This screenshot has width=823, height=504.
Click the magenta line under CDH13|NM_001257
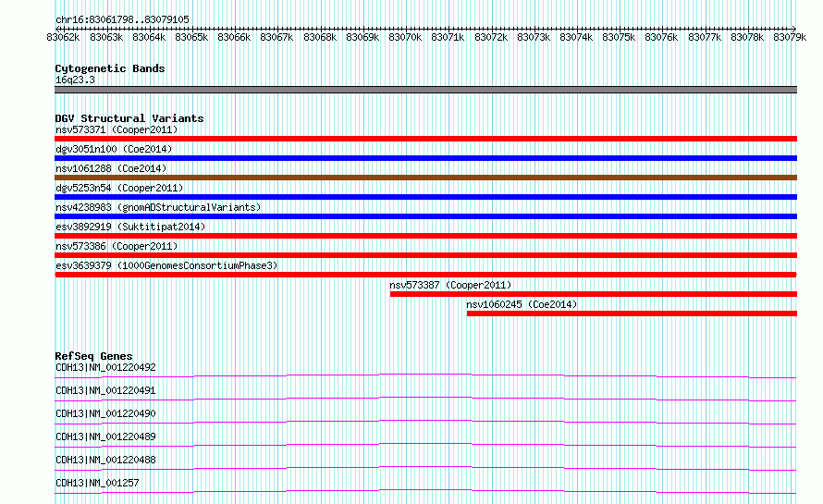pos(425,491)
